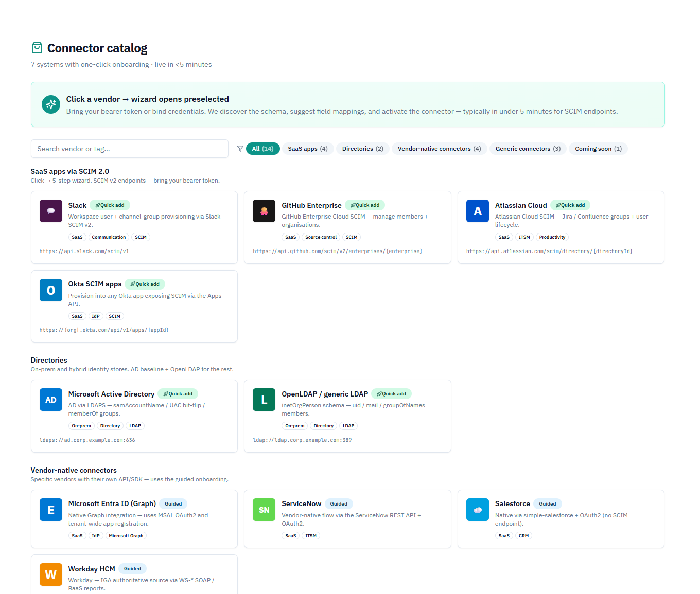Click the ITSM tag on Atlassian Cloud
The image size is (700, 594).
point(524,237)
